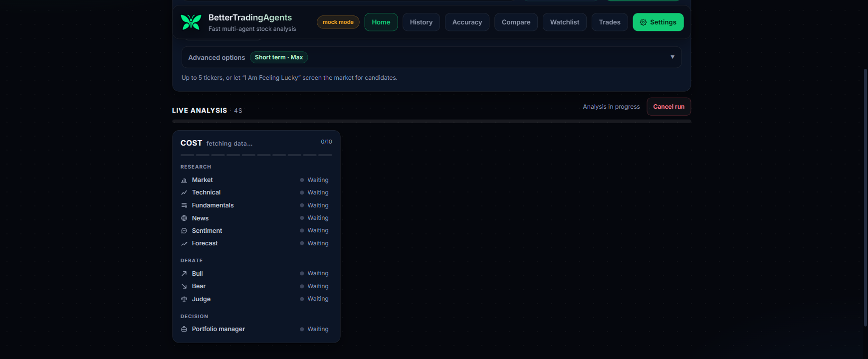The width and height of the screenshot is (868, 359).
Task: Click the Sentiment agent label
Action: tap(207, 231)
